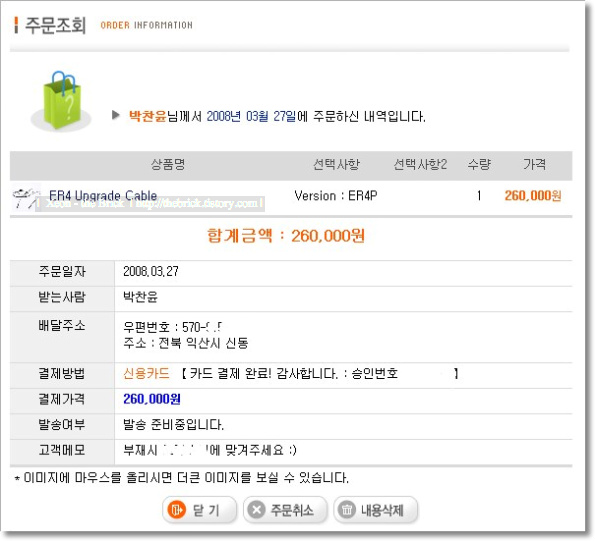Click the green shopping bag icon
Viewport: 595px width, 541px height.
[63, 100]
